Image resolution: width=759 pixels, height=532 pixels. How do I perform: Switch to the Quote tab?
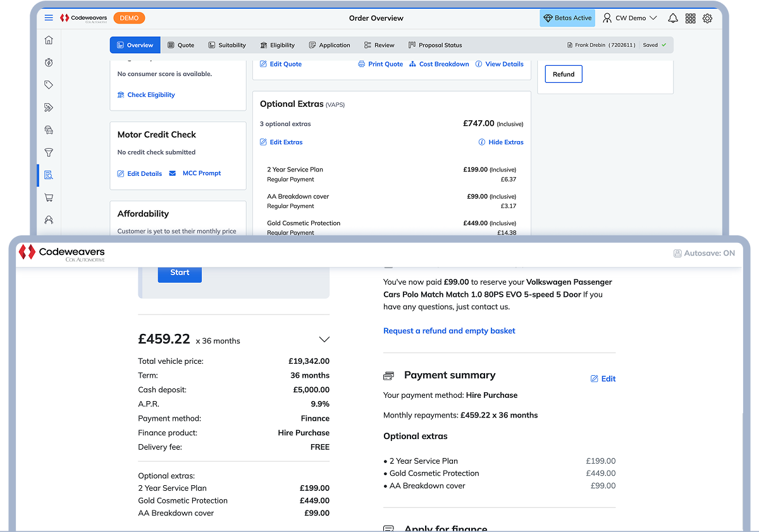[181, 45]
